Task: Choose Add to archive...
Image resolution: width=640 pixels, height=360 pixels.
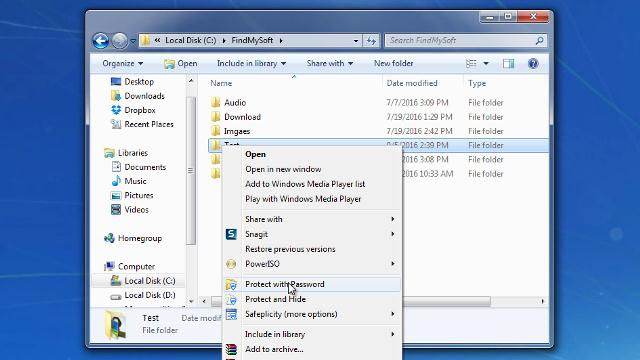Action: (x=312, y=349)
